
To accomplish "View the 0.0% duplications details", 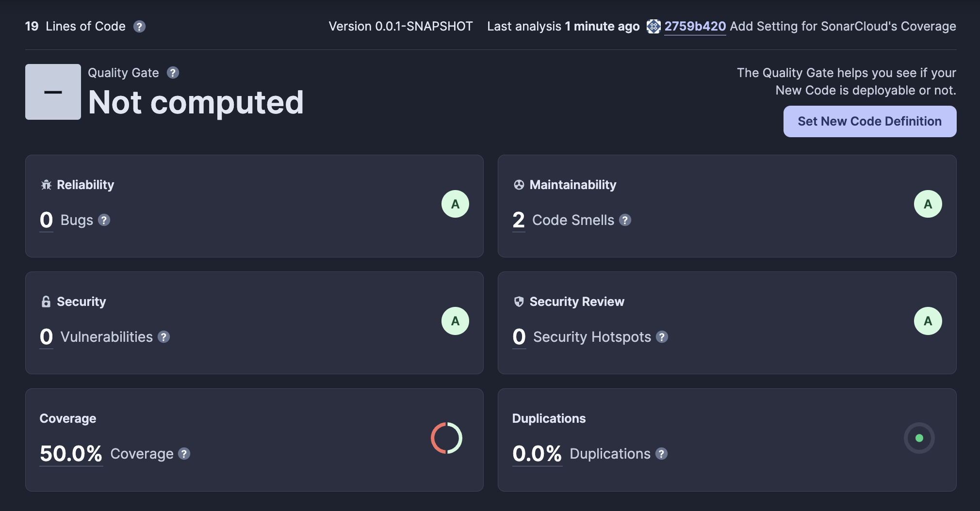I will click(537, 454).
